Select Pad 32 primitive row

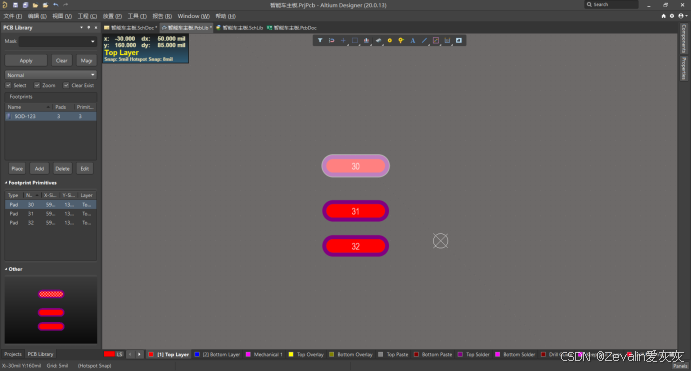[50, 223]
